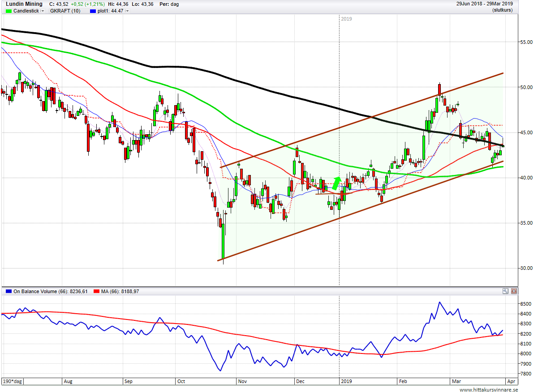Viewport: 538px width, 392px height.
Task: Select the GKRAFT (10) legend label
Action: pos(65,11)
